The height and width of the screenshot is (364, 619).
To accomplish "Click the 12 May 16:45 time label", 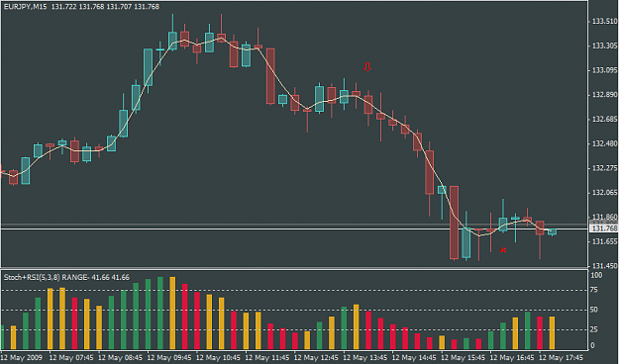I will point(512,358).
